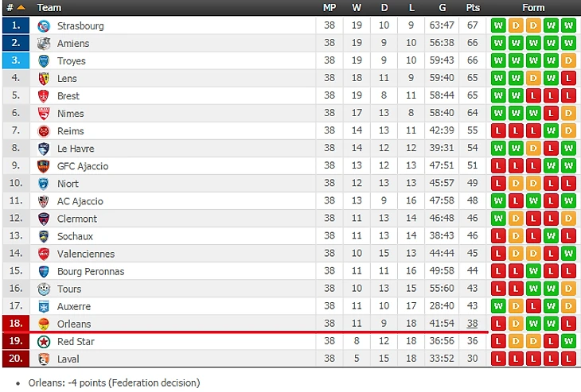Open the Amiens team link

click(x=73, y=43)
